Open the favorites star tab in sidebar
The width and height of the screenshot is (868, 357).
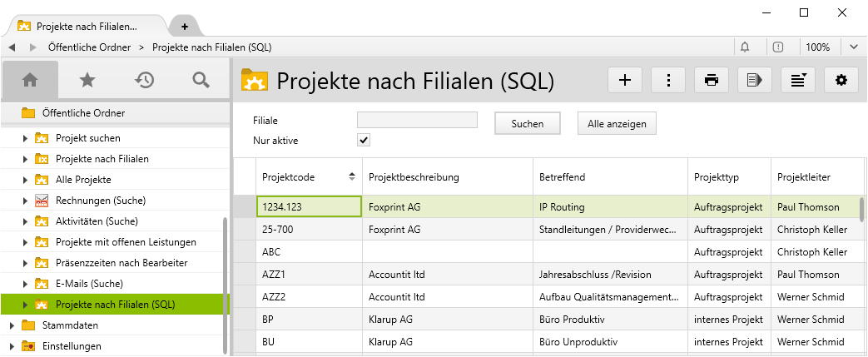pos(87,80)
